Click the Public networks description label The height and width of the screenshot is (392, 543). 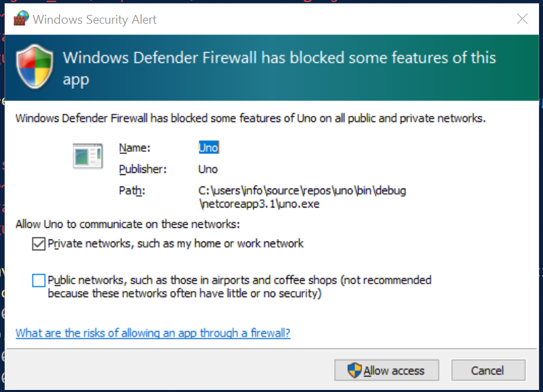[x=239, y=287]
